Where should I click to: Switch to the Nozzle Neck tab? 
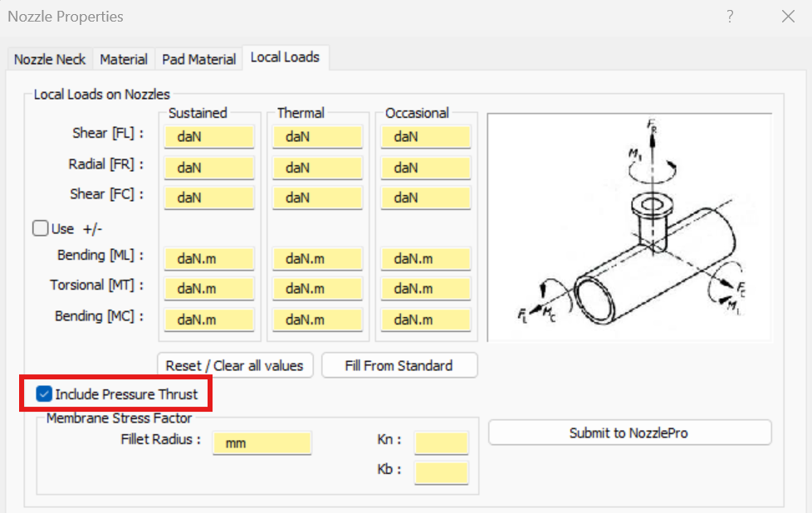pos(50,59)
